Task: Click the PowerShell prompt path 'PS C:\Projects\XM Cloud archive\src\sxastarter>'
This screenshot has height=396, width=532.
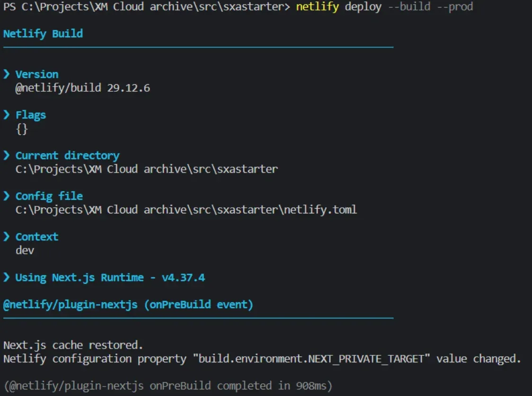Action: click(x=147, y=7)
